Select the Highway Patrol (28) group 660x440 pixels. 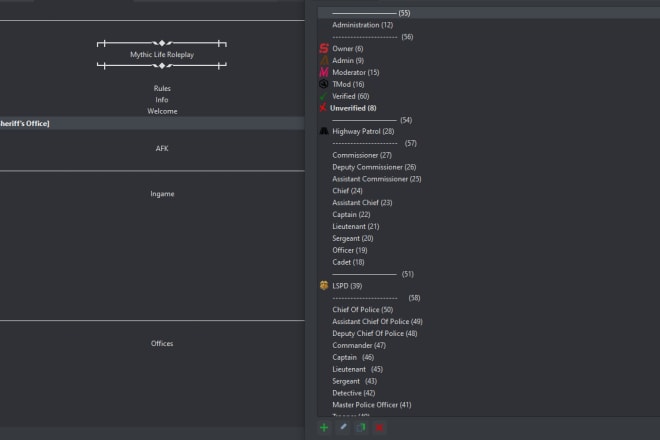click(x=363, y=131)
